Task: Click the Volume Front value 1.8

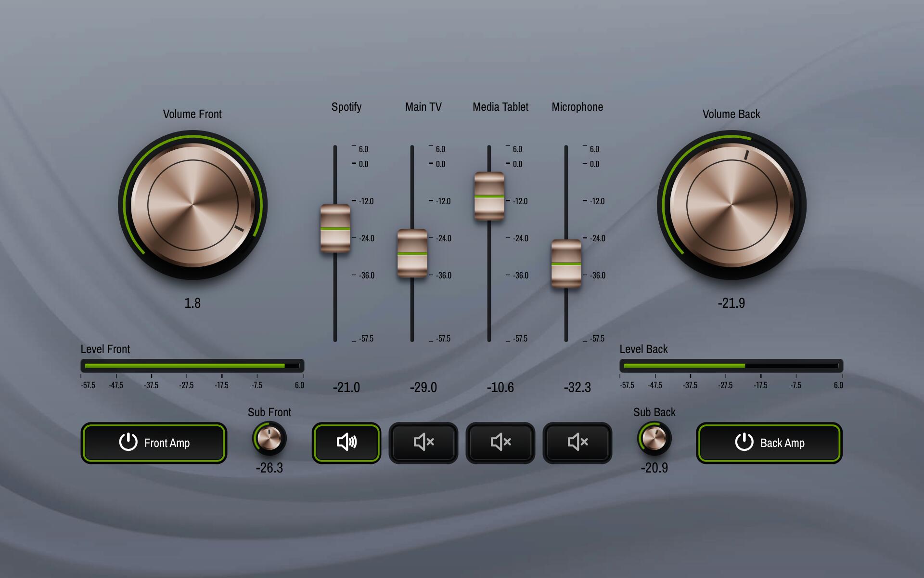Action: pyautogui.click(x=192, y=303)
